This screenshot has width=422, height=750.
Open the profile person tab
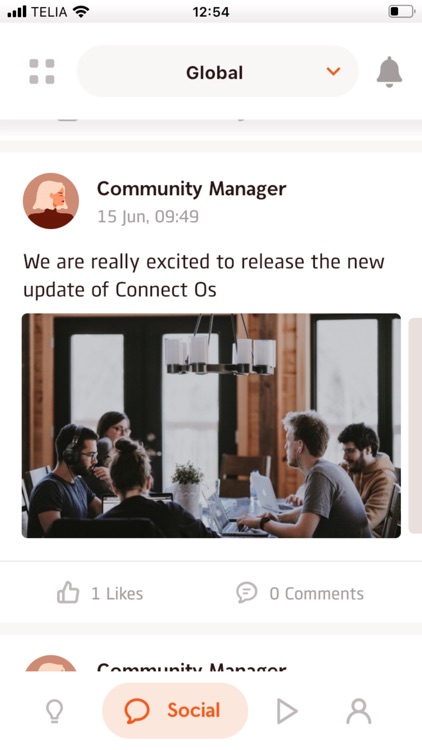coord(358,711)
